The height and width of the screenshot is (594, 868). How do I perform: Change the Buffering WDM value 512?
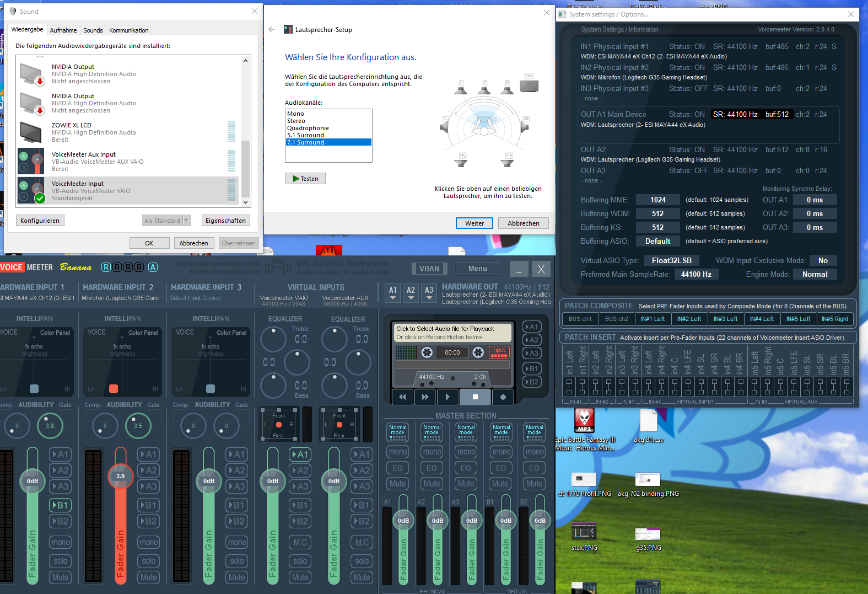(657, 213)
